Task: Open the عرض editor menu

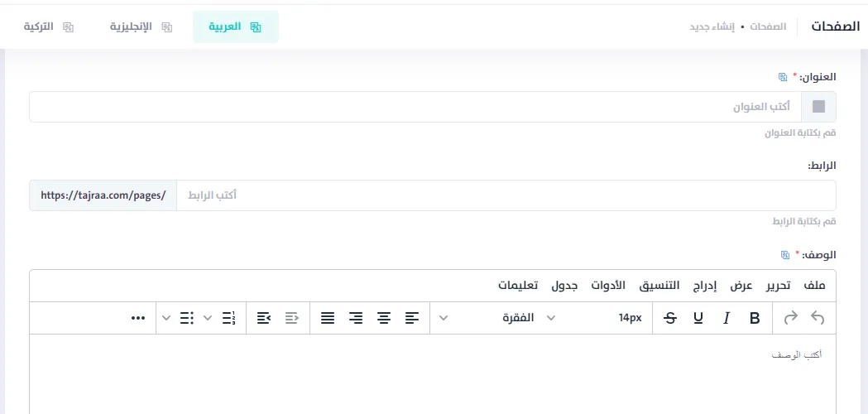Action: [741, 286]
